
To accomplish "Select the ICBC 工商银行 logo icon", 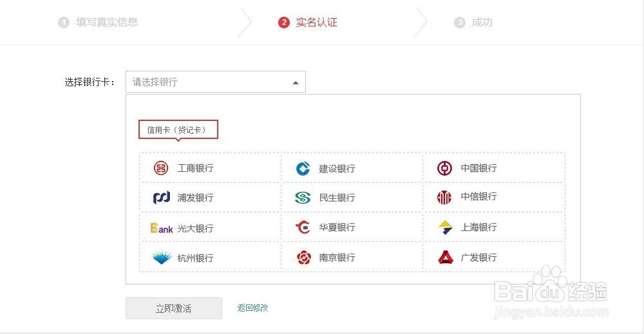I will coord(161,168).
